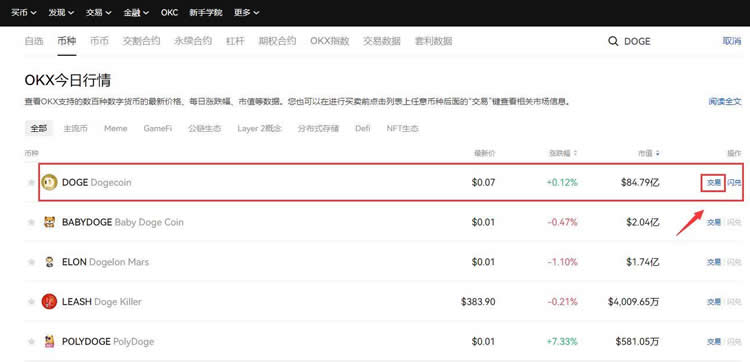Click the PolyDoge coin logo

coord(49,341)
